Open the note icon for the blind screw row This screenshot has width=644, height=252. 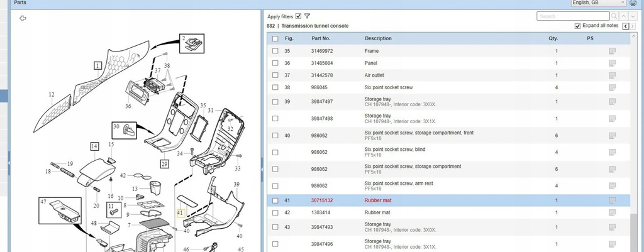coord(613,152)
